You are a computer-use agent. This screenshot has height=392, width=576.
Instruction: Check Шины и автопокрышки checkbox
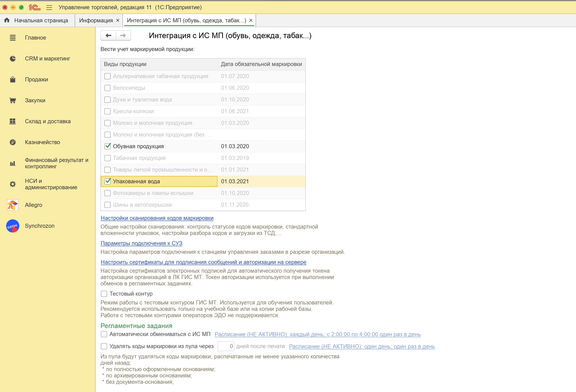point(107,205)
